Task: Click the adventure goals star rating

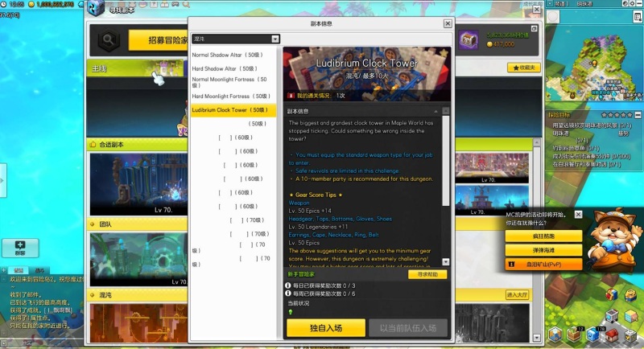Action: (x=617, y=115)
